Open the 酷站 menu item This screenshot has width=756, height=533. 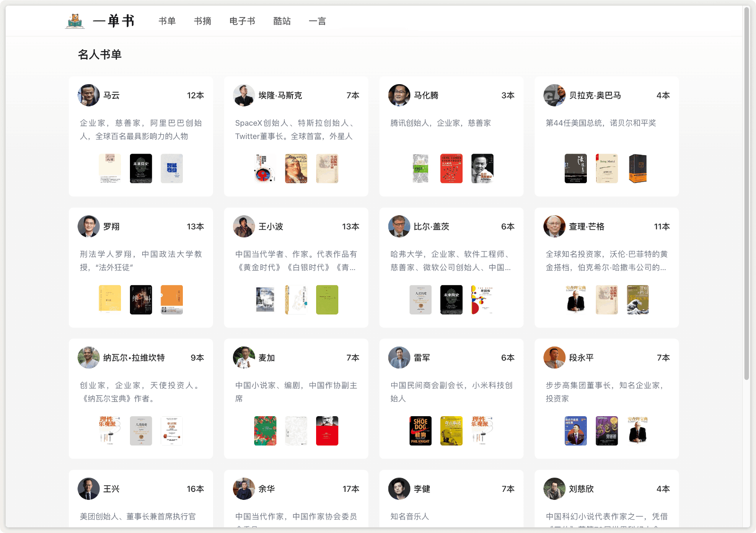click(x=282, y=21)
